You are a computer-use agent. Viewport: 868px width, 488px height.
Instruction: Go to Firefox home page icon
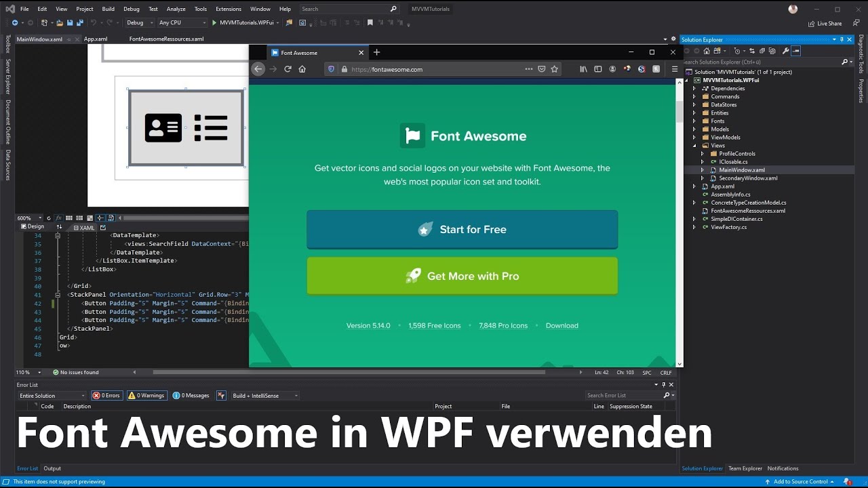pyautogui.click(x=302, y=68)
